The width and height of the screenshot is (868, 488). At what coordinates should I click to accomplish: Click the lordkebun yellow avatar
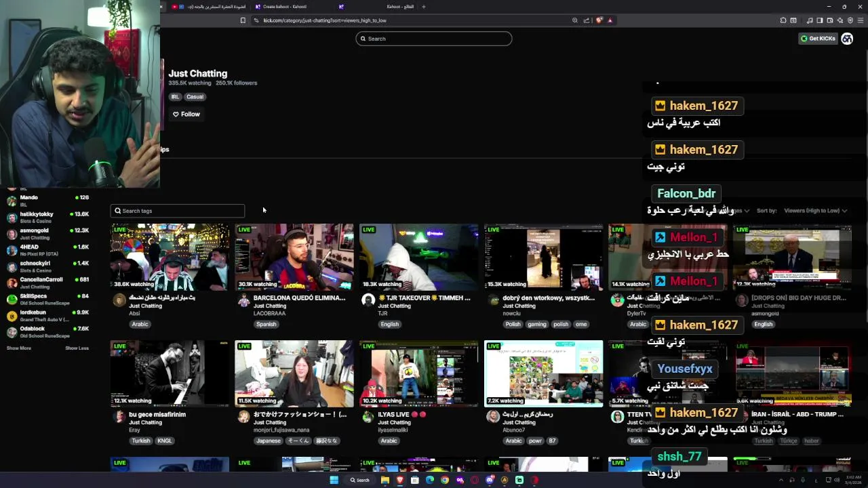12,315
